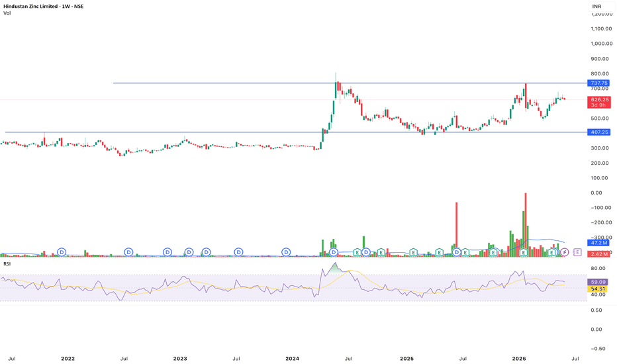Open the INR currency selector
Image resolution: width=617 pixels, height=364 pixels.
pyautogui.click(x=596, y=7)
